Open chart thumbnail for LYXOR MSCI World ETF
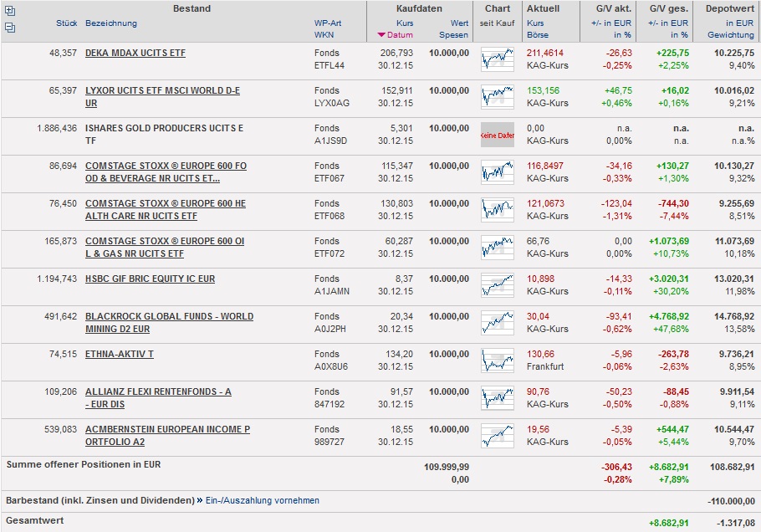 coord(498,97)
